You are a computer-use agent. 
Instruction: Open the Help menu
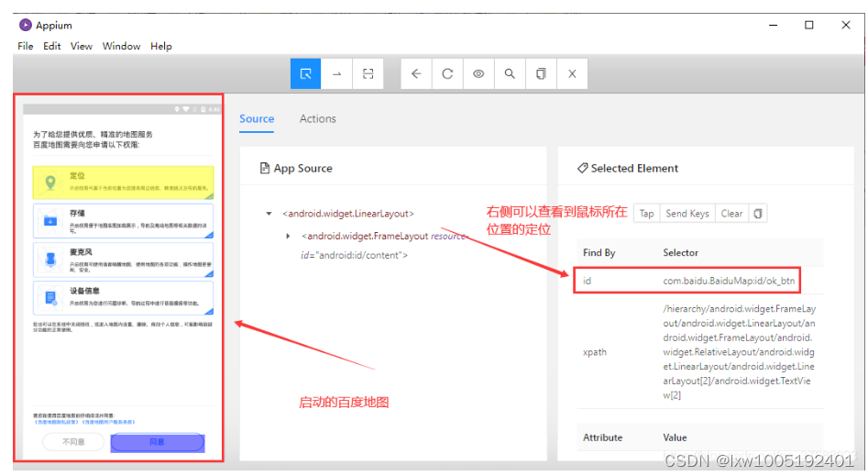point(161,46)
